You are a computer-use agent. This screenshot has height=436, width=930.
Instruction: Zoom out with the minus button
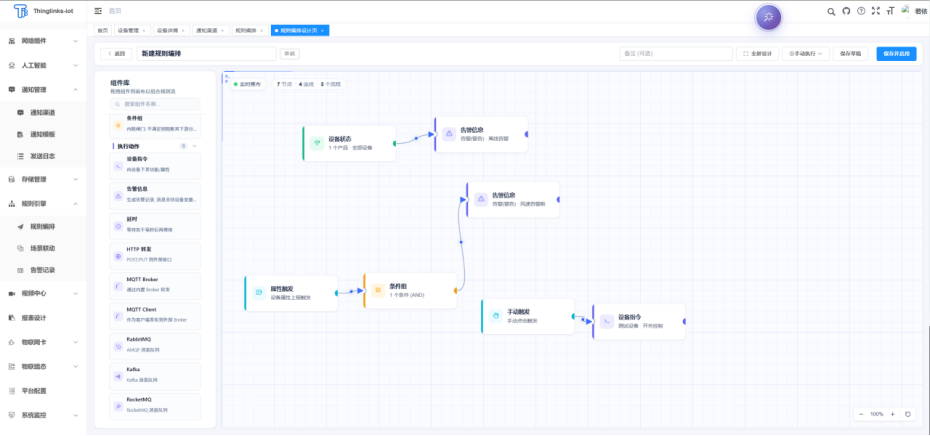[x=861, y=414]
